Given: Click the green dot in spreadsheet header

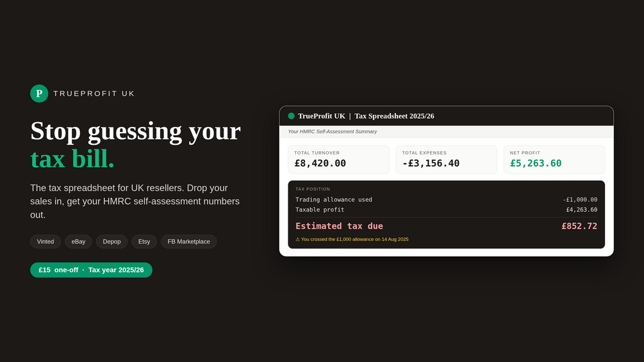Looking at the screenshot, I should tap(291, 116).
